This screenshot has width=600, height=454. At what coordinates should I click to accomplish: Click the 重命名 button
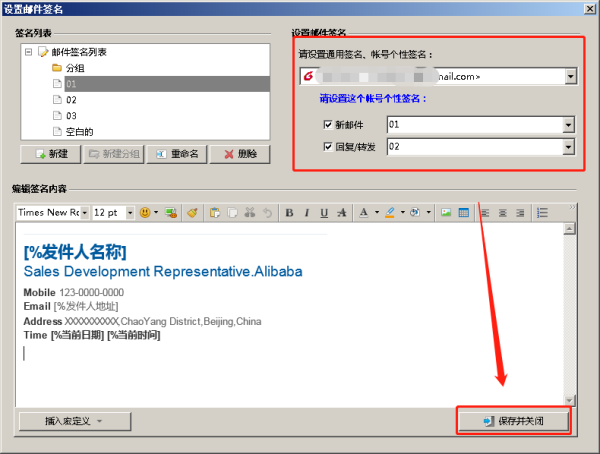(177, 154)
